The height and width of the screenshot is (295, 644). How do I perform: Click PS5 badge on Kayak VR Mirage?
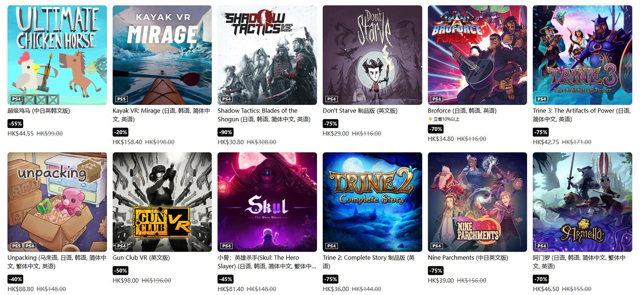pyautogui.click(x=122, y=99)
